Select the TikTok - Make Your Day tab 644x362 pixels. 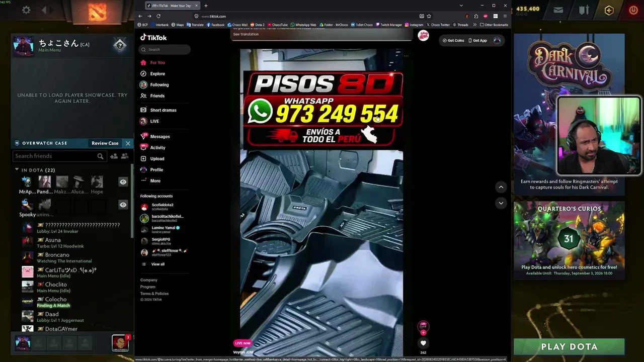pos(172,6)
